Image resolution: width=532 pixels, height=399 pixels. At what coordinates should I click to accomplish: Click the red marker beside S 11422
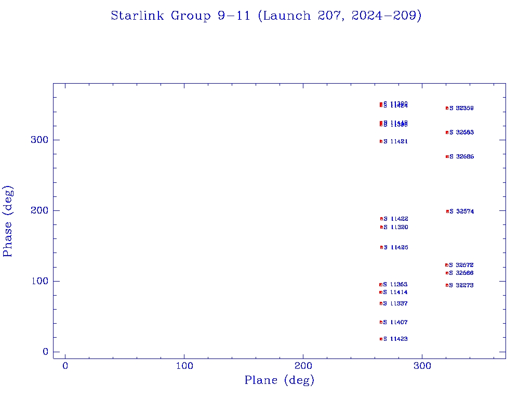pos(381,219)
